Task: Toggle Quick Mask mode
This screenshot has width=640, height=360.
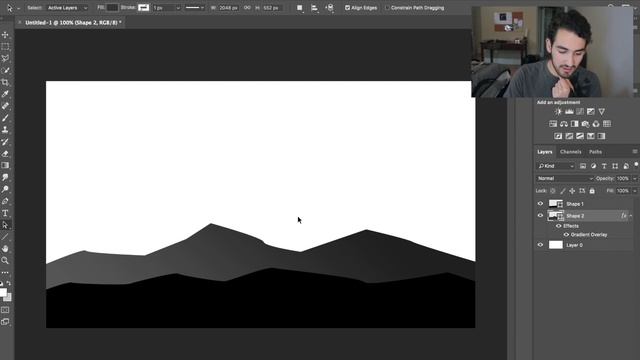Action: 5,310
